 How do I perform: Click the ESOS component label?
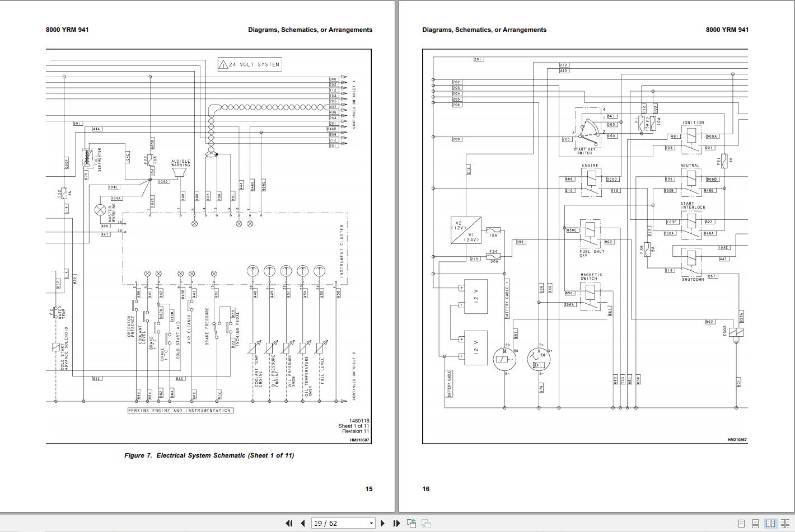tap(724, 331)
